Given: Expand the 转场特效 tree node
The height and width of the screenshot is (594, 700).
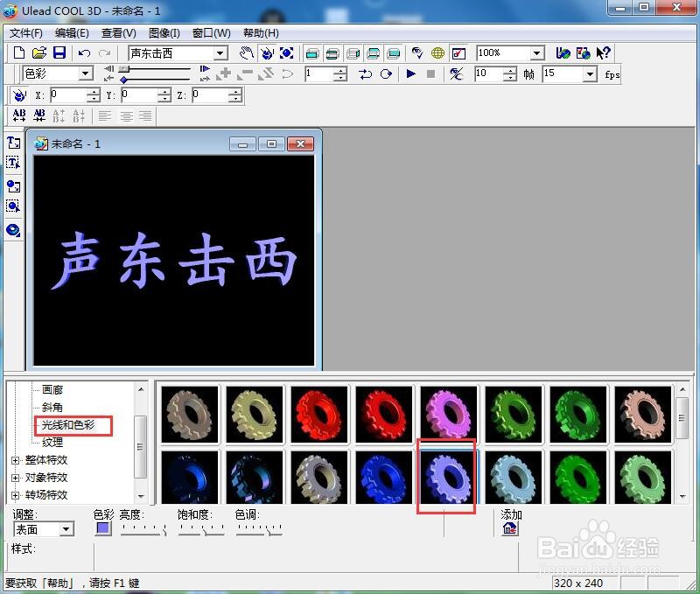Looking at the screenshot, I should pos(15,495).
